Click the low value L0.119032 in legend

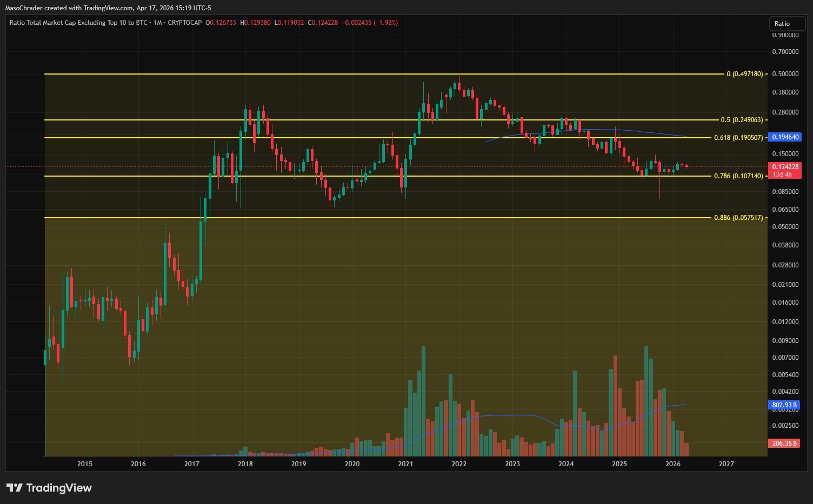(x=289, y=23)
